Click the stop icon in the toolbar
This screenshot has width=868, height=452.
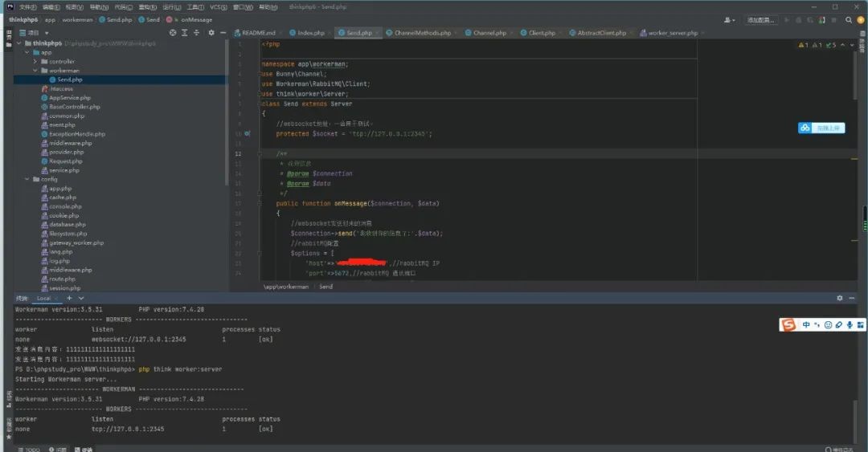point(833,20)
